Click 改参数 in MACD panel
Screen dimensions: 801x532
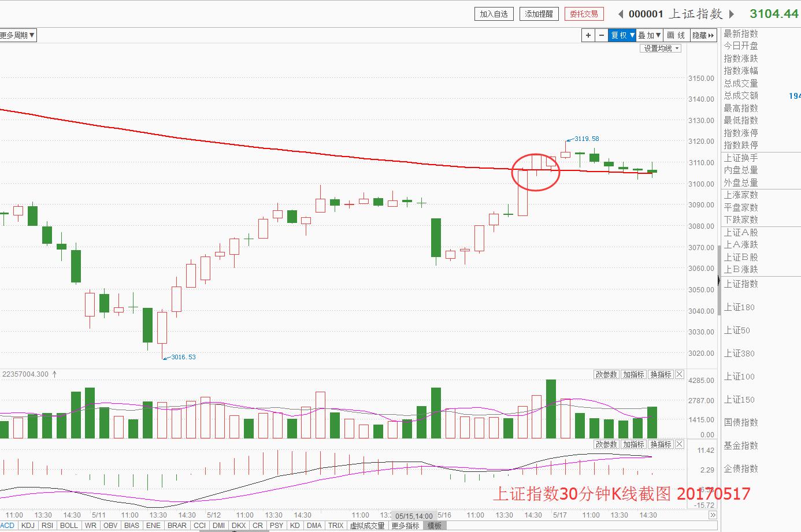click(x=606, y=444)
